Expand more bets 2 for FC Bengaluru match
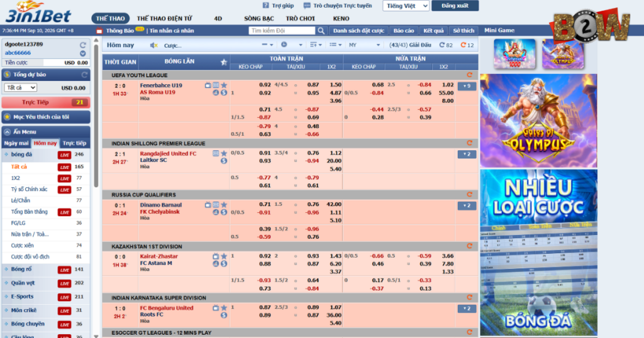The width and height of the screenshot is (644, 338). [x=467, y=308]
